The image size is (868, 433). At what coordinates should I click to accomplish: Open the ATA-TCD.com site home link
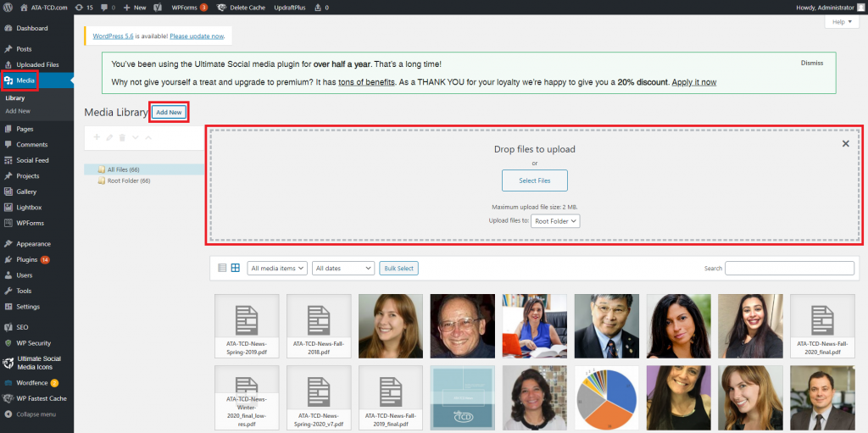(x=44, y=8)
